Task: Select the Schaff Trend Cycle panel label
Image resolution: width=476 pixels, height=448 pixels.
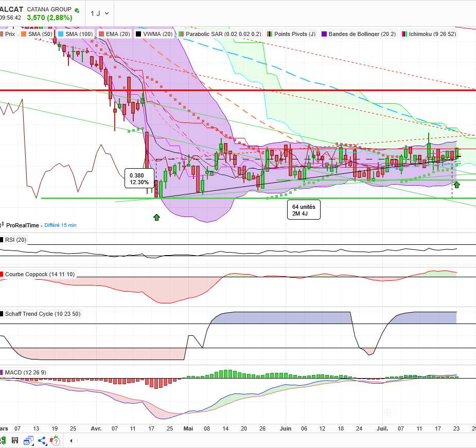Action: pos(42,314)
